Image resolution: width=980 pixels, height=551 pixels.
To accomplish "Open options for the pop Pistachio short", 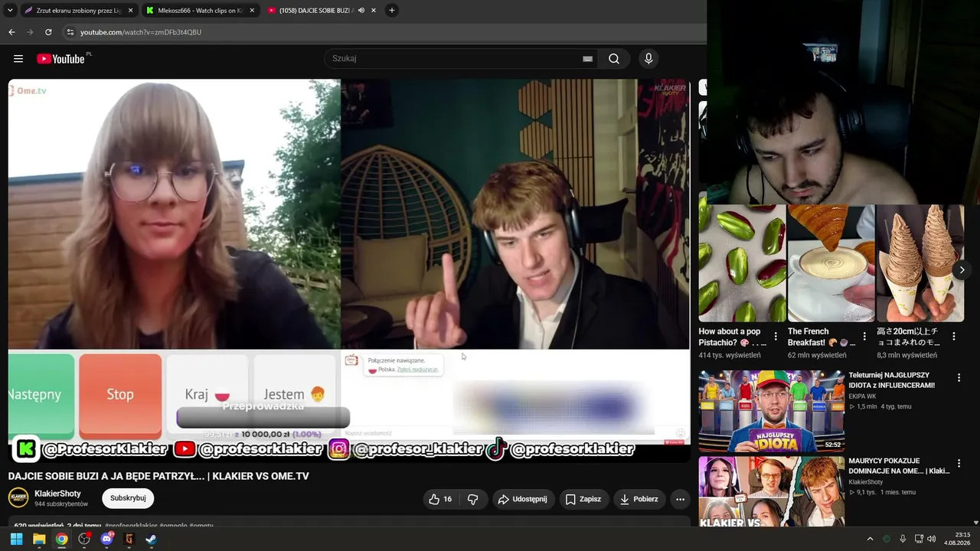I will 776,336.
